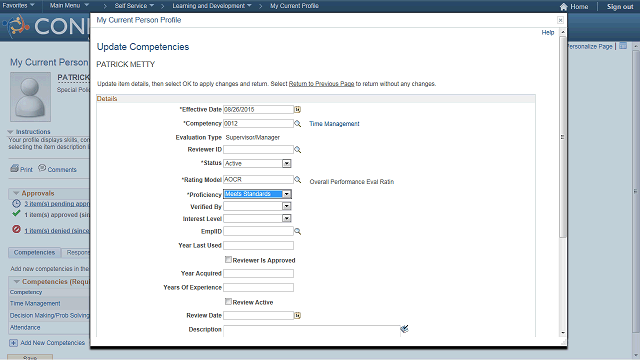Click the Return to Previous Page link
Image resolution: width=640 pixels, height=360 pixels.
coord(321,84)
